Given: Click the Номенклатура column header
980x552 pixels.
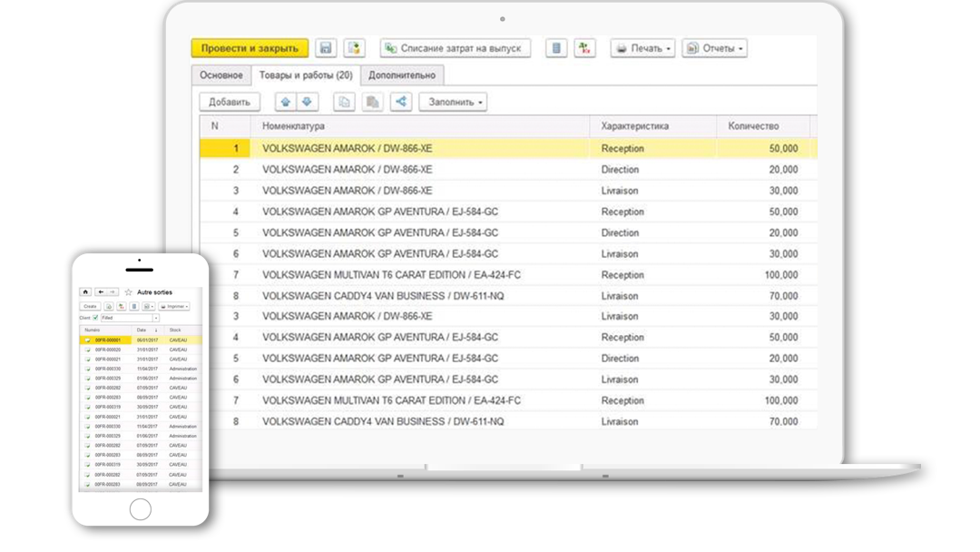Looking at the screenshot, I should tap(420, 126).
